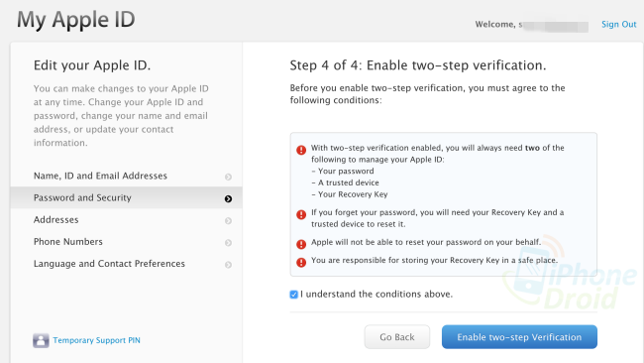Click the alert icon beside Apple cannot reset password

point(301,244)
